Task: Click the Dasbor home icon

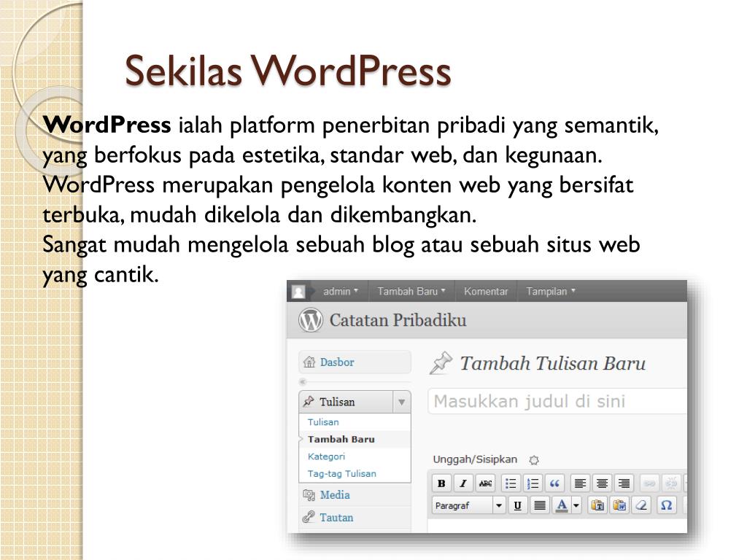Action: coord(309,362)
